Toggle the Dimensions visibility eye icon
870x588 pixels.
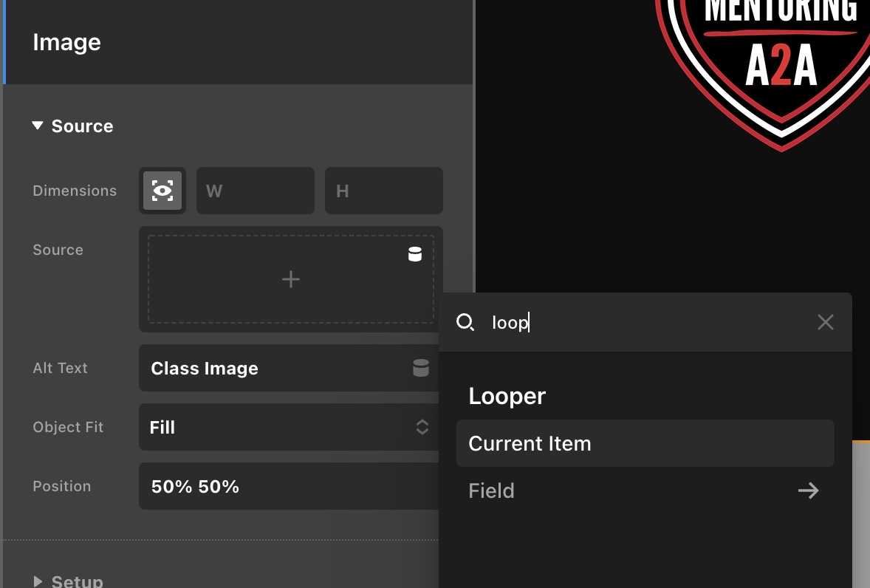tap(162, 191)
